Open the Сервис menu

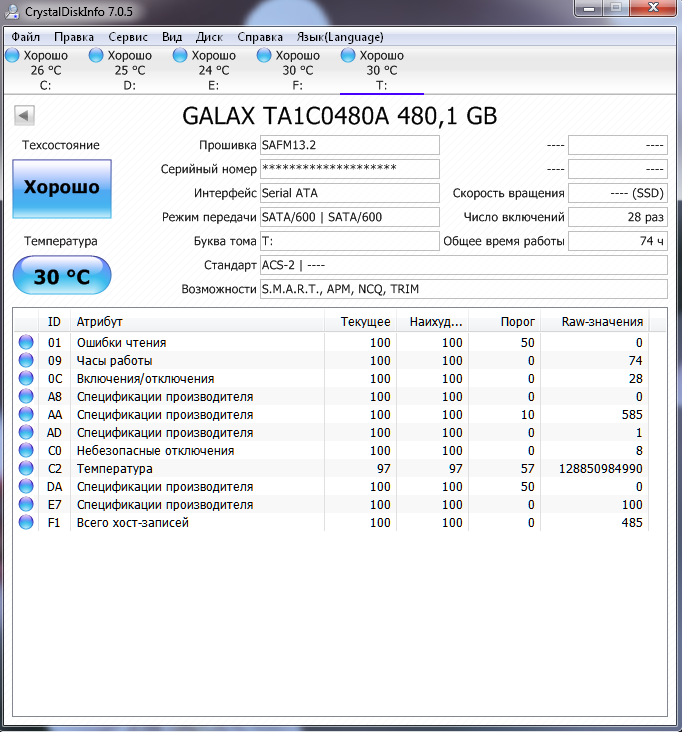pos(128,37)
